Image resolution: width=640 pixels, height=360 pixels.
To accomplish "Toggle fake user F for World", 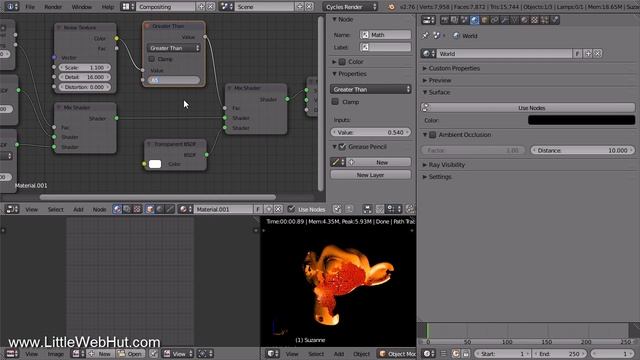I will 577,53.
